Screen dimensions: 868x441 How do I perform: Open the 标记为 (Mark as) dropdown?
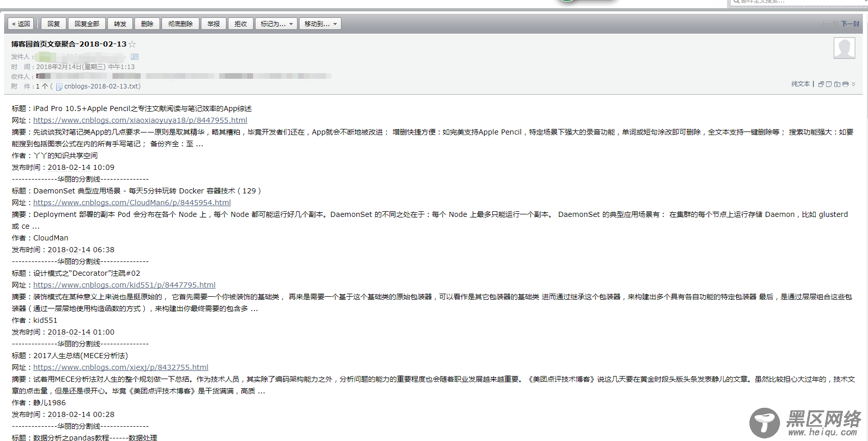tap(276, 24)
